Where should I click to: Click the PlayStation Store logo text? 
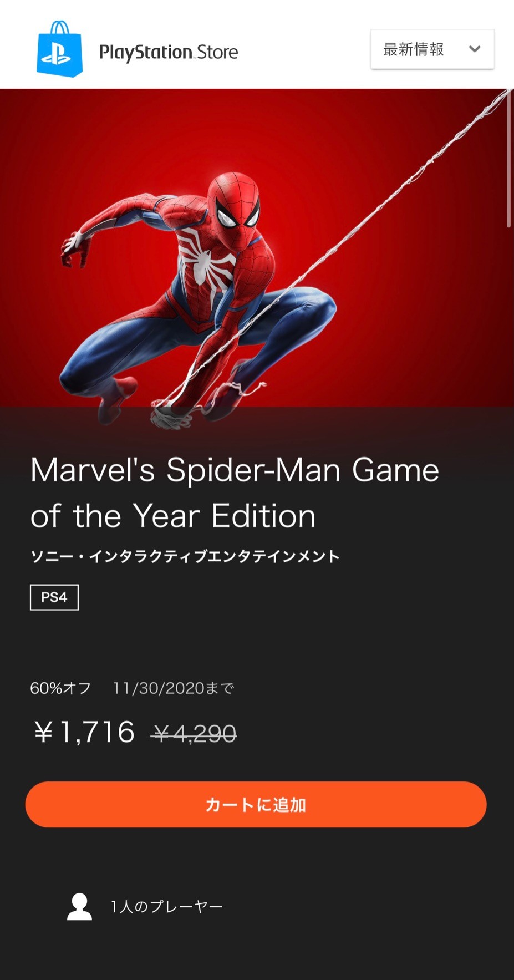point(168,52)
